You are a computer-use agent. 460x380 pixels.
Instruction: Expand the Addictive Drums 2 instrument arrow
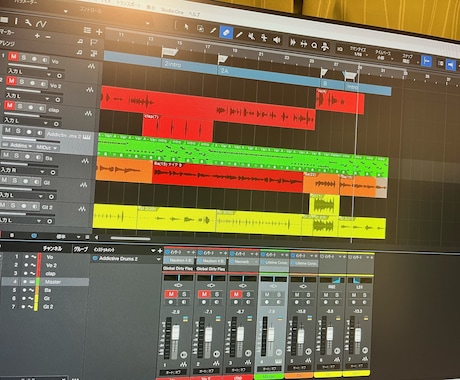click(158, 259)
